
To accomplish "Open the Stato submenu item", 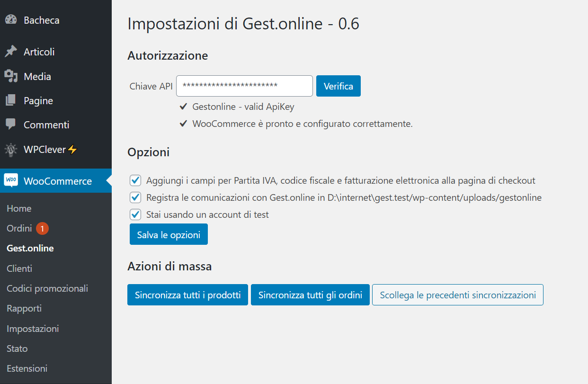I will pyautogui.click(x=17, y=348).
